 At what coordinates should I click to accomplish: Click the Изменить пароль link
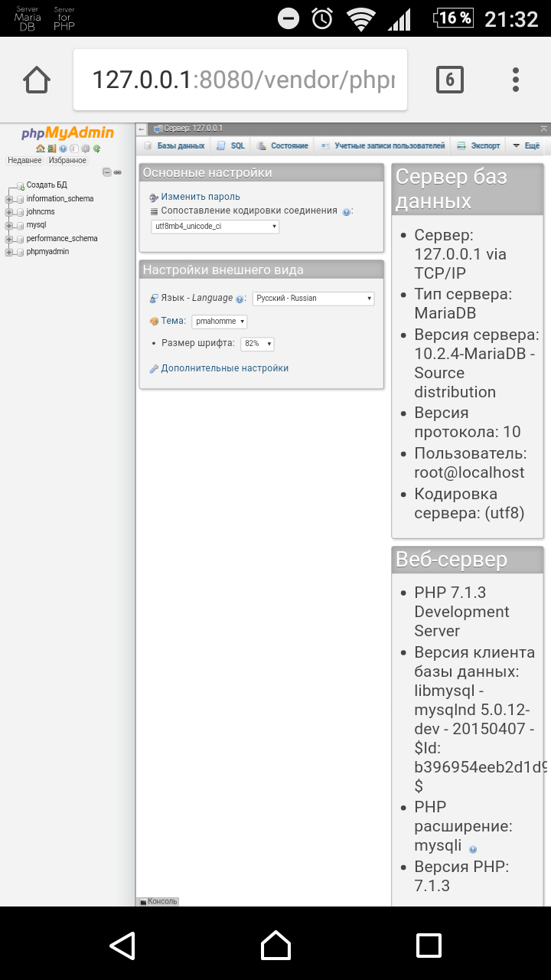(x=200, y=197)
